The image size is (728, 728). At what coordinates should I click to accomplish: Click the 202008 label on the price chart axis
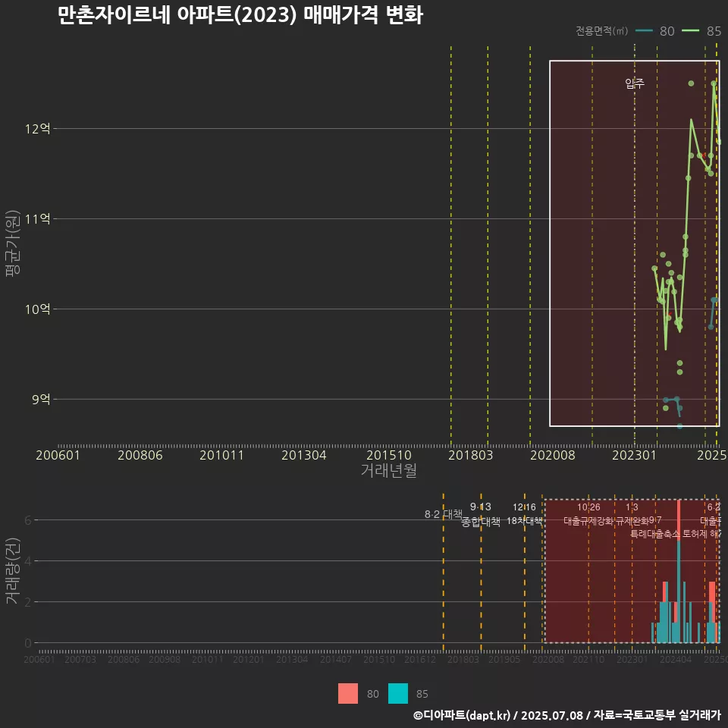[553, 455]
